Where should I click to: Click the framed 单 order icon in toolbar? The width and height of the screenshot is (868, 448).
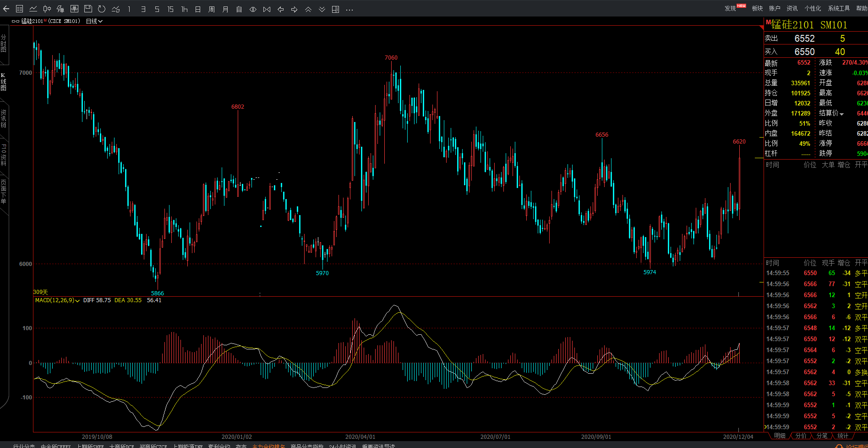(74, 9)
